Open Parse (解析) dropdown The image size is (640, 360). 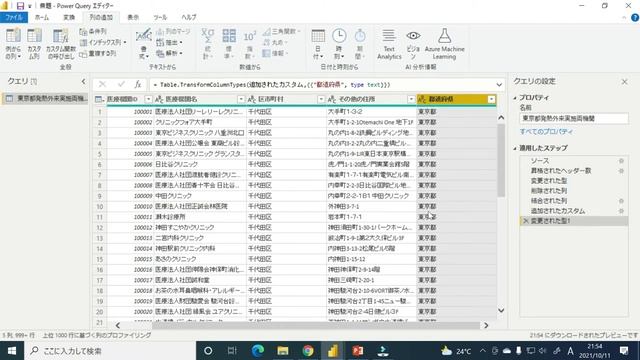181,53
